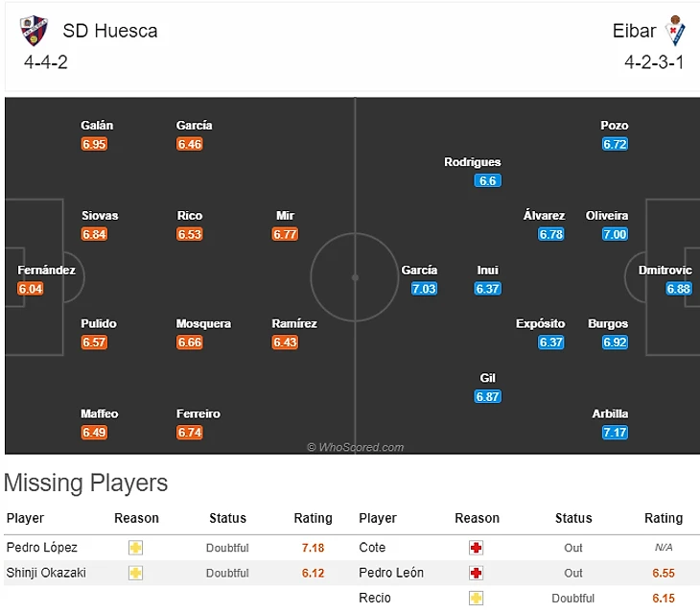This screenshot has height=613, width=700.
Task: Click Pedro León in missing players
Action: [391, 573]
